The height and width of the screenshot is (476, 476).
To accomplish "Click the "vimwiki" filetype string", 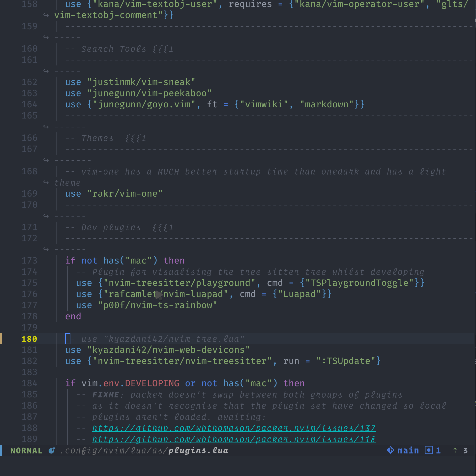I will pyautogui.click(x=264, y=104).
